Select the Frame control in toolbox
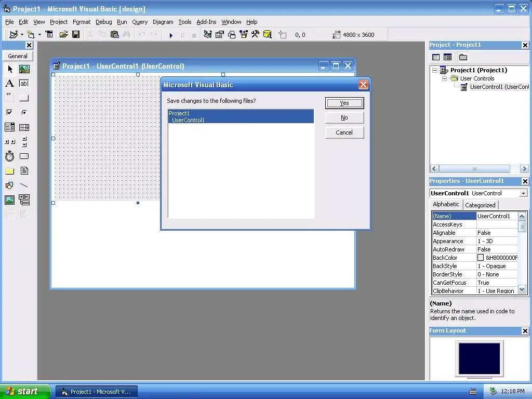The image size is (532, 399). (10, 98)
